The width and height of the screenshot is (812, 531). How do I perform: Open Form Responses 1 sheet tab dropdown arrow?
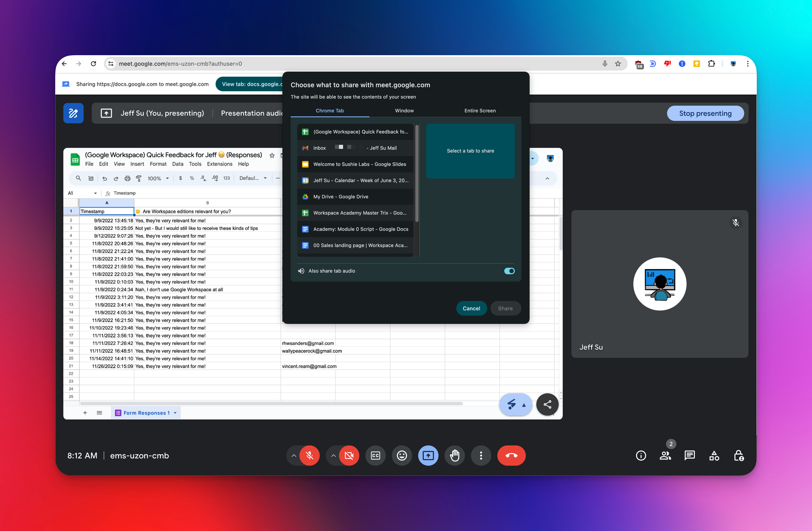175,413
